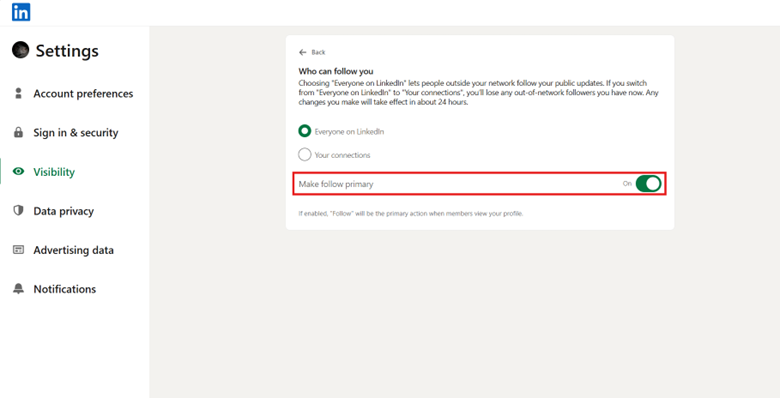Viewport: 780px width, 398px height.
Task: Click the 'Everyone on LinkedIn' option label
Action: coord(349,132)
